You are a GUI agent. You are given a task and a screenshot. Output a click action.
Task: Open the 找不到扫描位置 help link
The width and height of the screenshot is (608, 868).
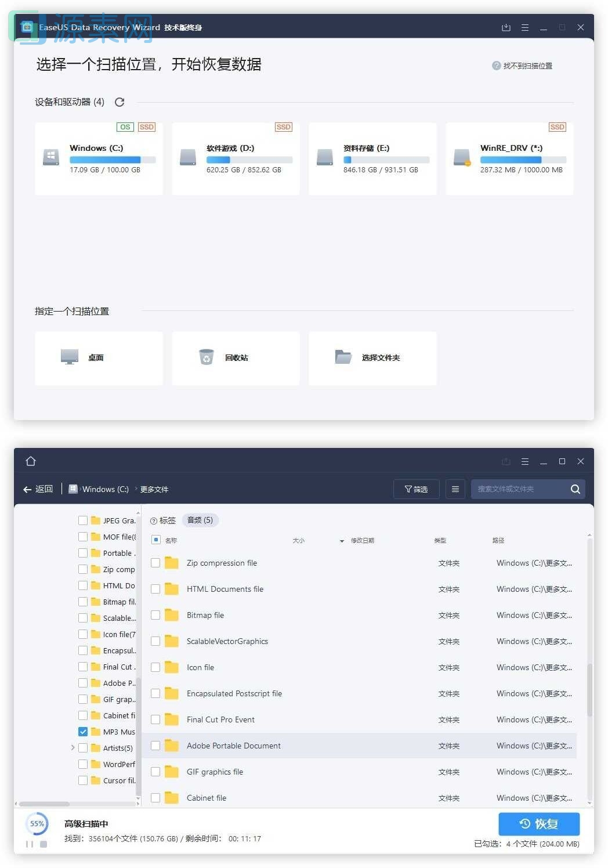click(522, 66)
